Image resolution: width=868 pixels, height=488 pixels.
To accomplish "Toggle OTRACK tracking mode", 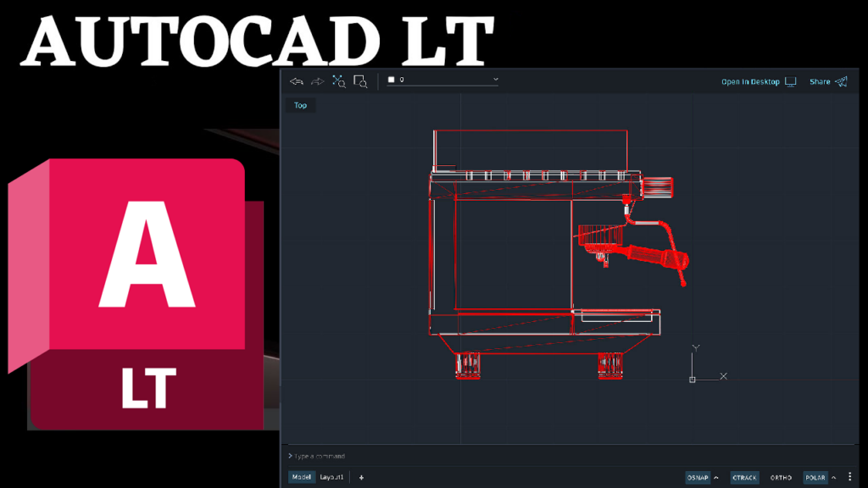I will pos(744,478).
